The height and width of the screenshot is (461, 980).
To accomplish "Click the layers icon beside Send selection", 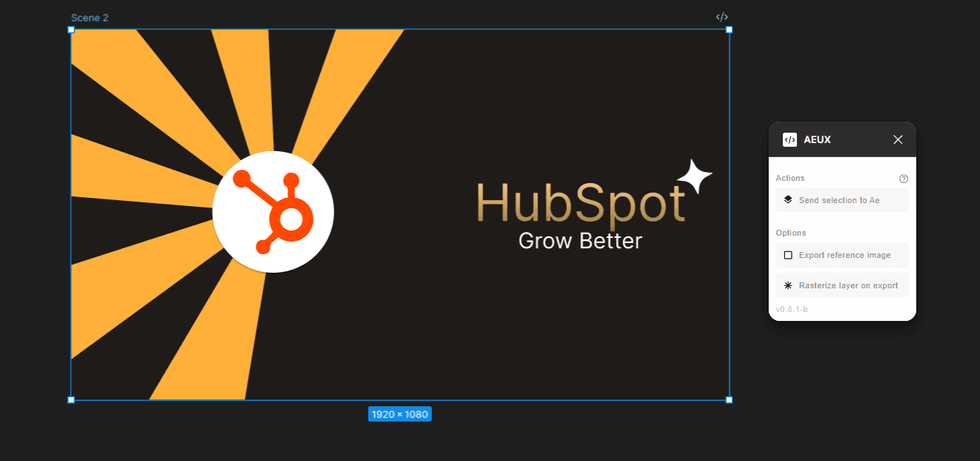I will tap(788, 200).
